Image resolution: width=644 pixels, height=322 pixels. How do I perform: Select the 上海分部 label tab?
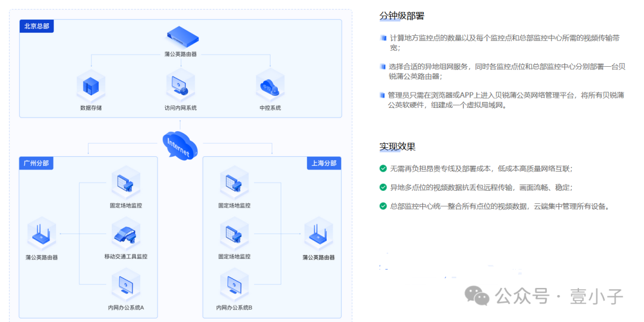point(324,163)
